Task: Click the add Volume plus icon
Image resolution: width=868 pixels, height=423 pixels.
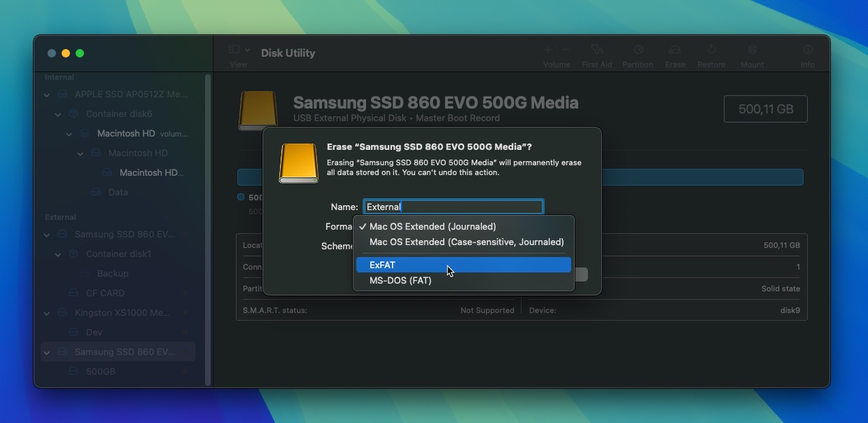Action: click(548, 50)
